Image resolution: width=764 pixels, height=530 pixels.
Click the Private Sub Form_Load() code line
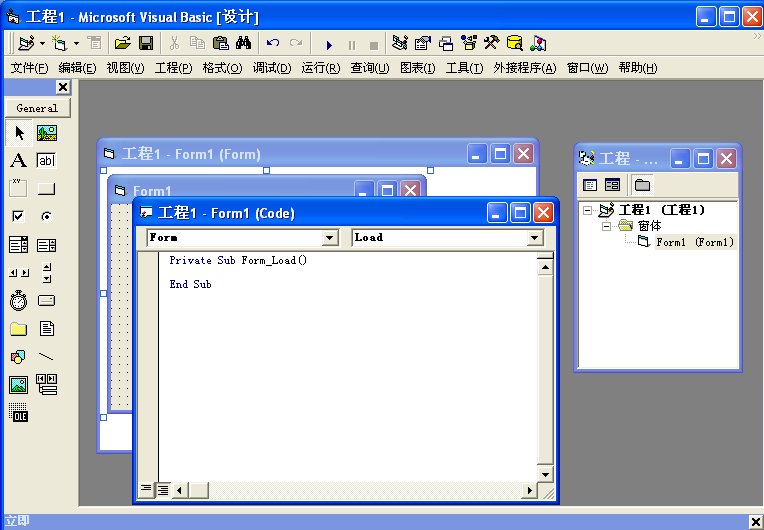pyautogui.click(x=238, y=260)
